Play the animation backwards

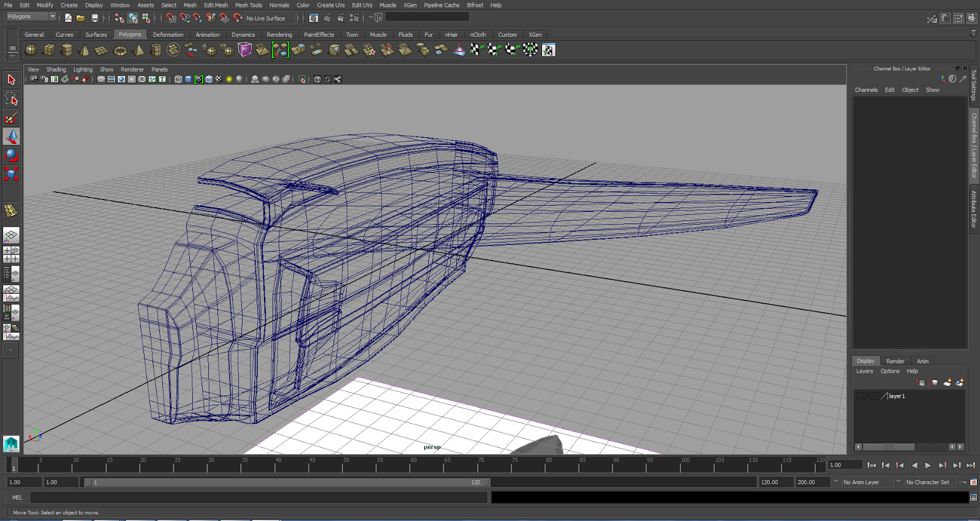pos(914,465)
